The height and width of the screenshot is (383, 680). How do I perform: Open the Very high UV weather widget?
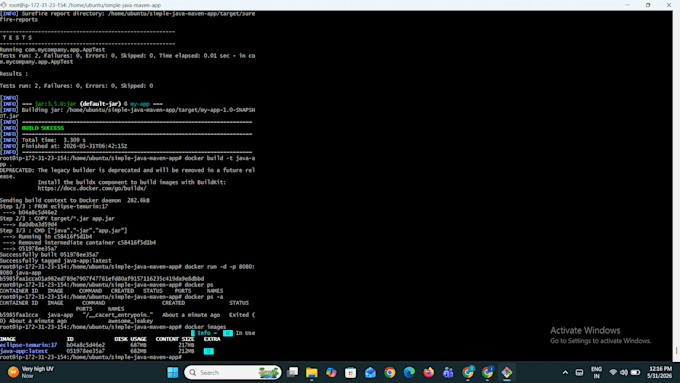(31, 372)
